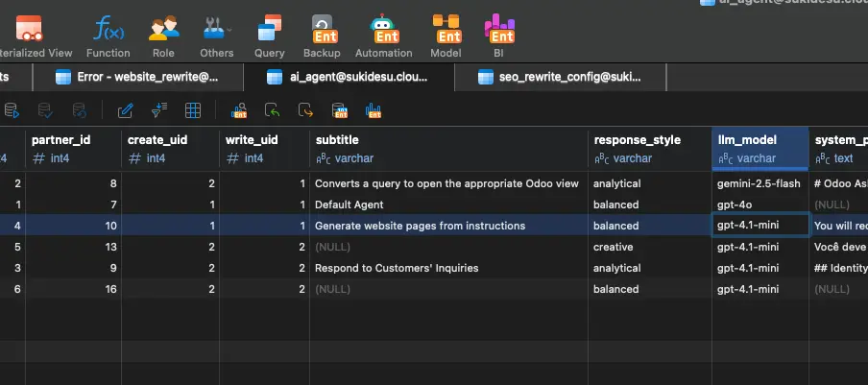Image resolution: width=868 pixels, height=385 pixels.
Task: Click the Role icon in toolbar
Action: (163, 36)
